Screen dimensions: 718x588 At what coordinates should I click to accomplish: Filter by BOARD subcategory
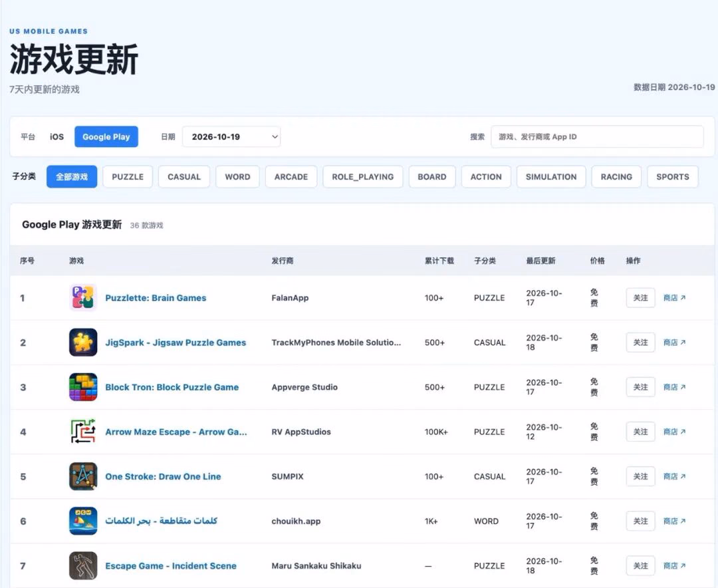coord(432,176)
